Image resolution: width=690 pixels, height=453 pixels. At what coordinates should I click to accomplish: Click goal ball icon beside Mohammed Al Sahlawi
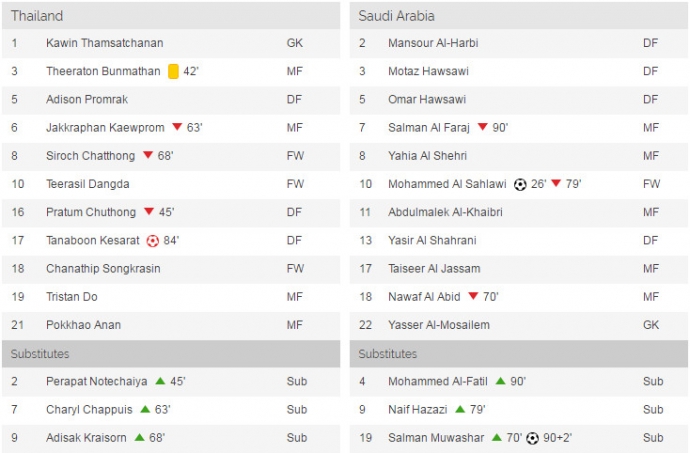(x=520, y=184)
